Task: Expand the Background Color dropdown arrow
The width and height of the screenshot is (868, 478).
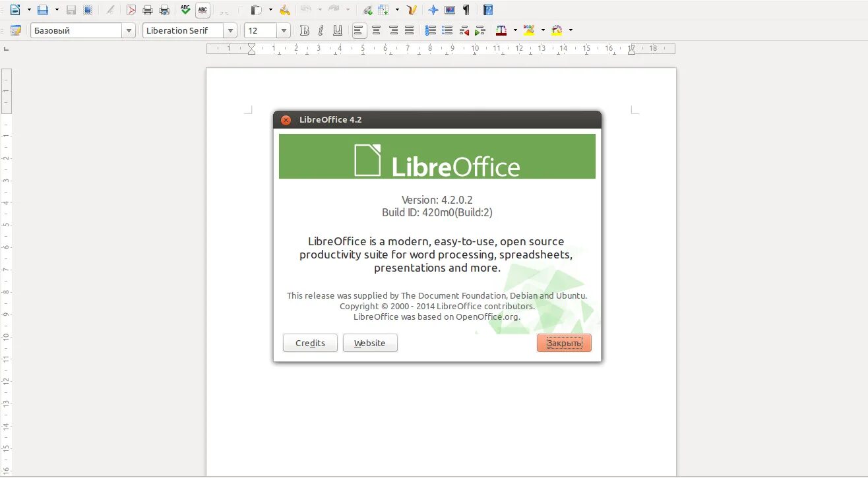Action: pos(571,30)
